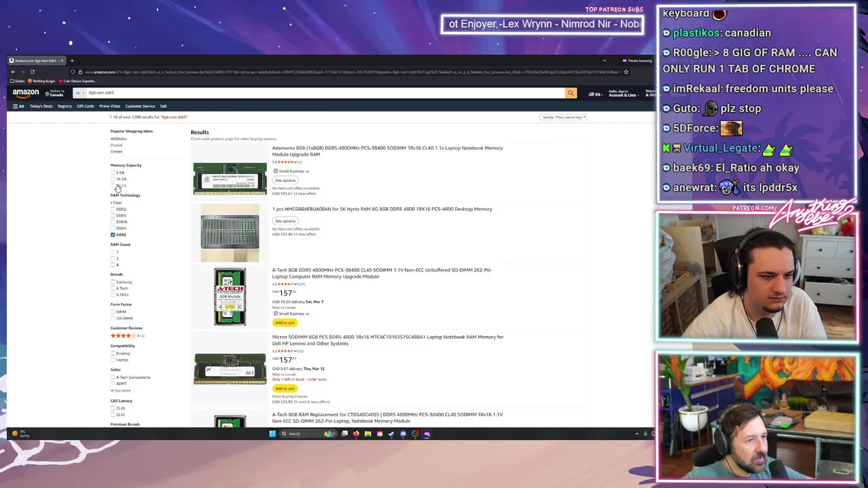Open the Clair Obscur Expedition bookmark
Viewport: 868px width, 488px height.
click(79, 81)
